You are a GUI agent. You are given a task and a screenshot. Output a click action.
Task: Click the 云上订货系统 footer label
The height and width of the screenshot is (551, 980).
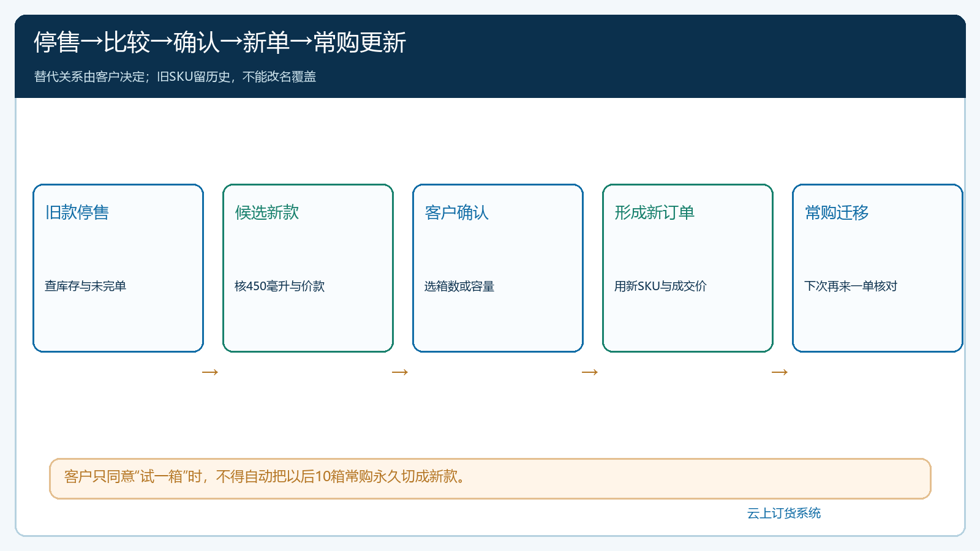(784, 513)
